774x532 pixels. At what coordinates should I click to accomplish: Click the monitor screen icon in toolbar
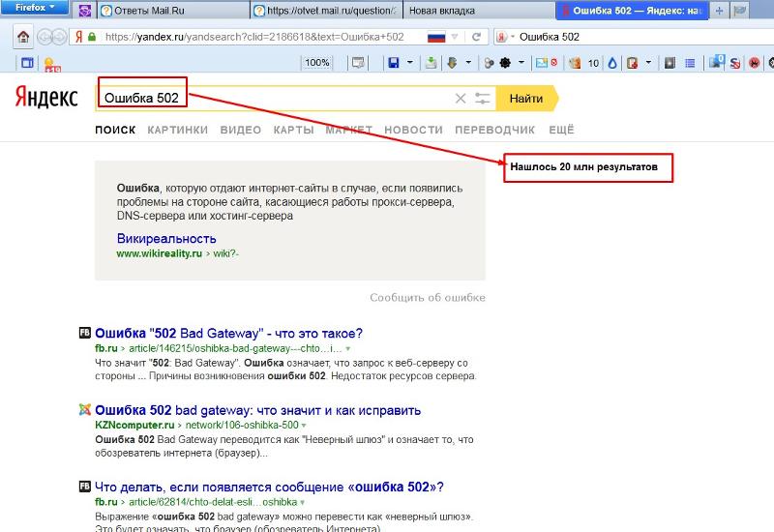(358, 63)
